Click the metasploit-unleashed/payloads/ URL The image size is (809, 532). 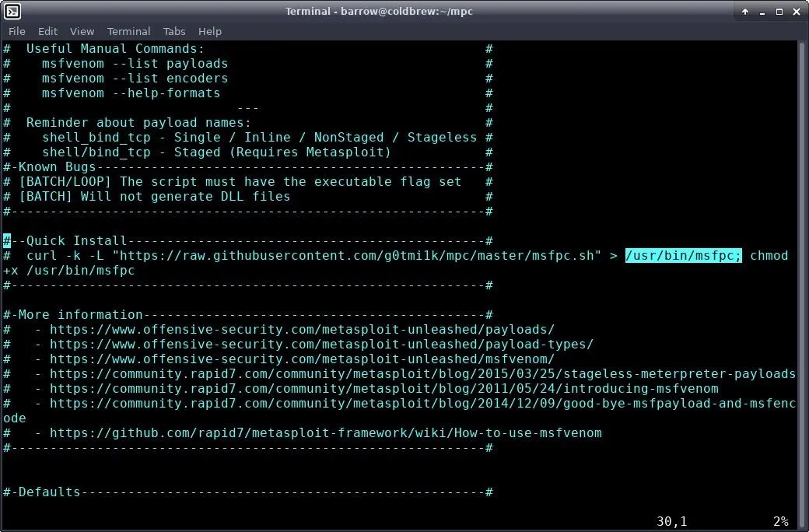(302, 329)
